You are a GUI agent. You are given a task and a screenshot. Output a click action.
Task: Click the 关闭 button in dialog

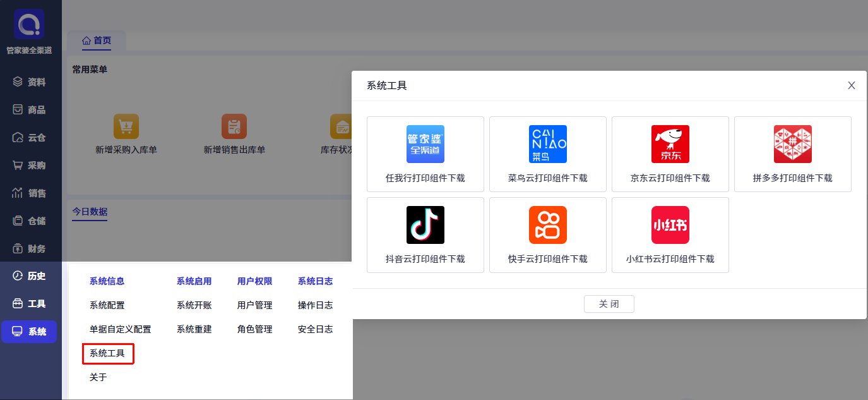point(609,304)
